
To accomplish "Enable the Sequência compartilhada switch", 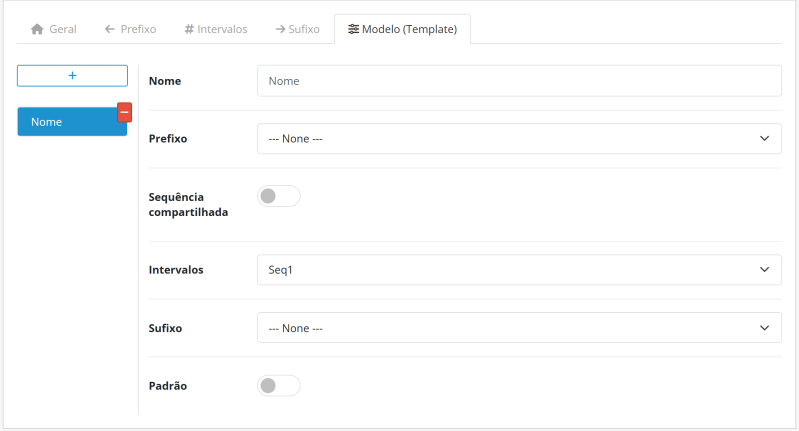I will (278, 196).
